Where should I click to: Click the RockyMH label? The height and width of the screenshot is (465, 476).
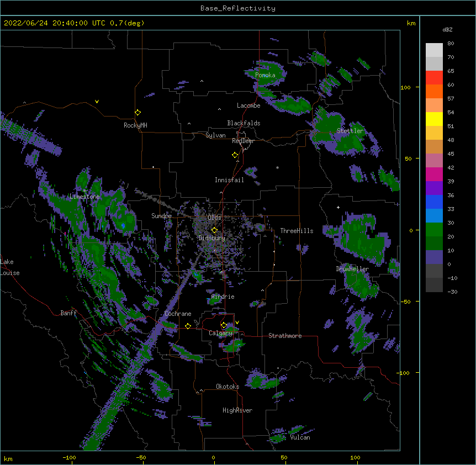point(135,125)
